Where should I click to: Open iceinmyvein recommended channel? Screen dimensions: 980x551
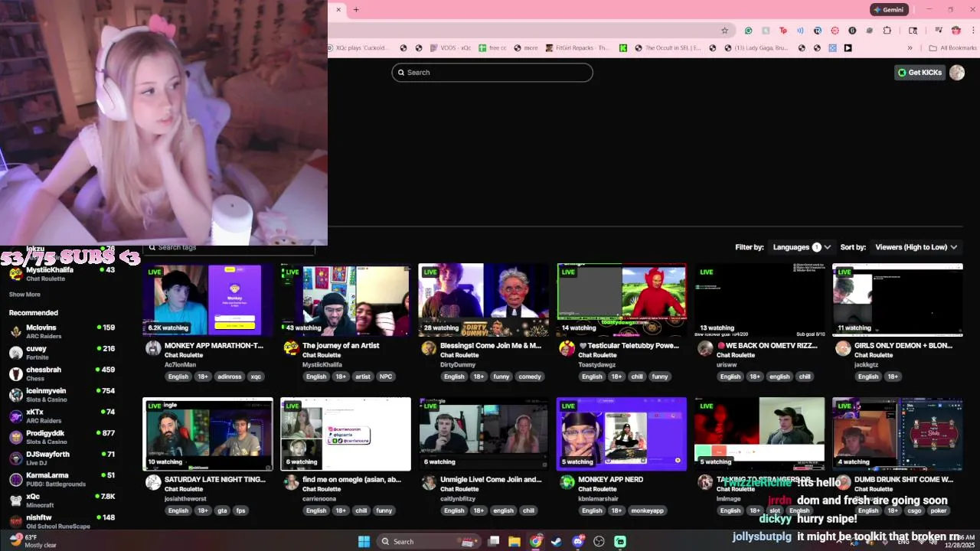tap(61, 395)
